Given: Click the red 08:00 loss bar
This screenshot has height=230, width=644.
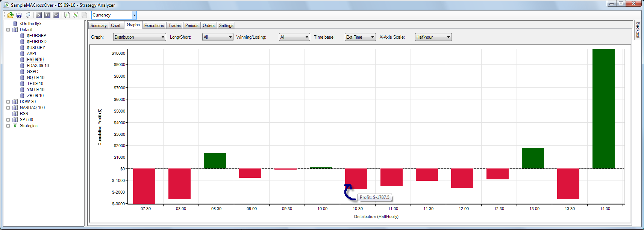Looking at the screenshot, I should 179,184.
